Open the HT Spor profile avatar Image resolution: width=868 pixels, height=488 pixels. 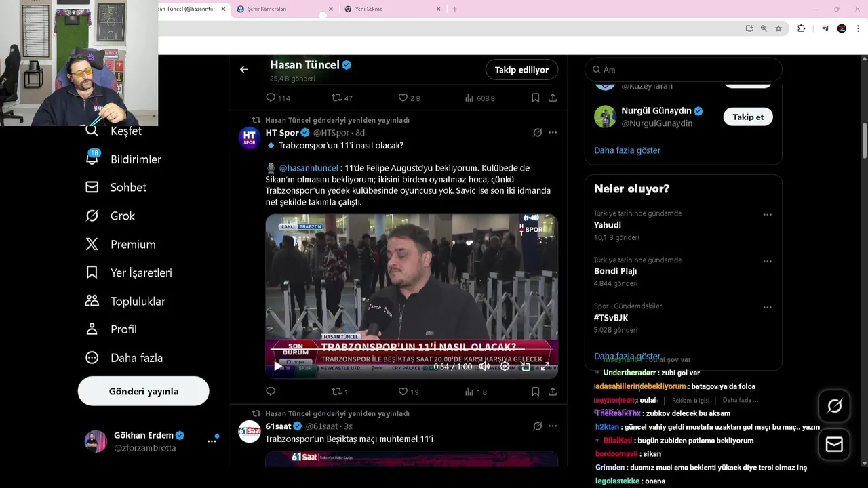[x=250, y=138]
